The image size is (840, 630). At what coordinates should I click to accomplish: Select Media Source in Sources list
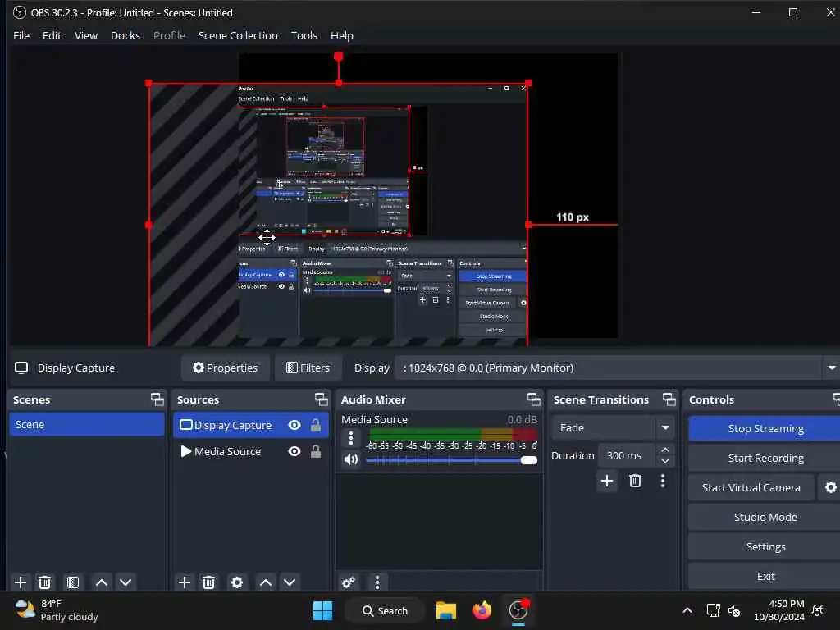[251, 452]
